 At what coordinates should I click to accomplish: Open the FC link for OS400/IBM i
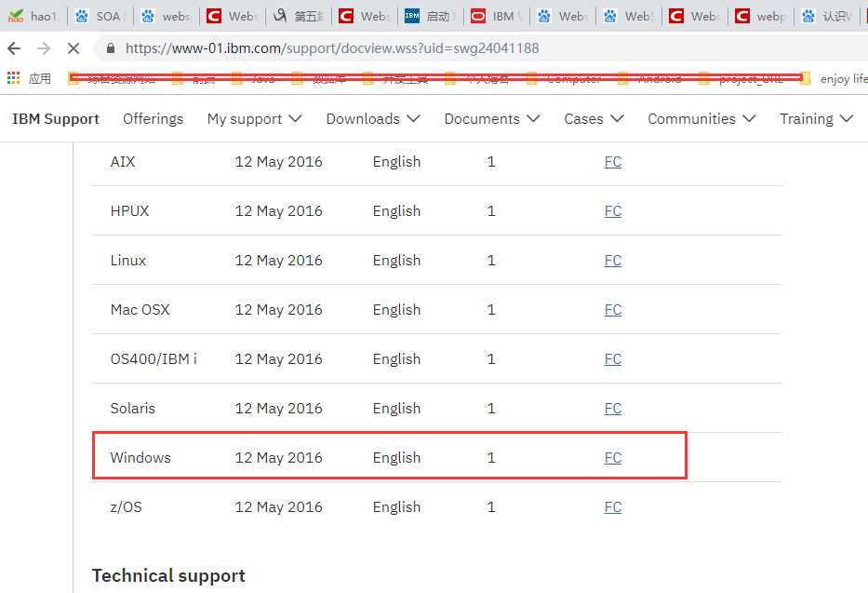pyautogui.click(x=613, y=358)
